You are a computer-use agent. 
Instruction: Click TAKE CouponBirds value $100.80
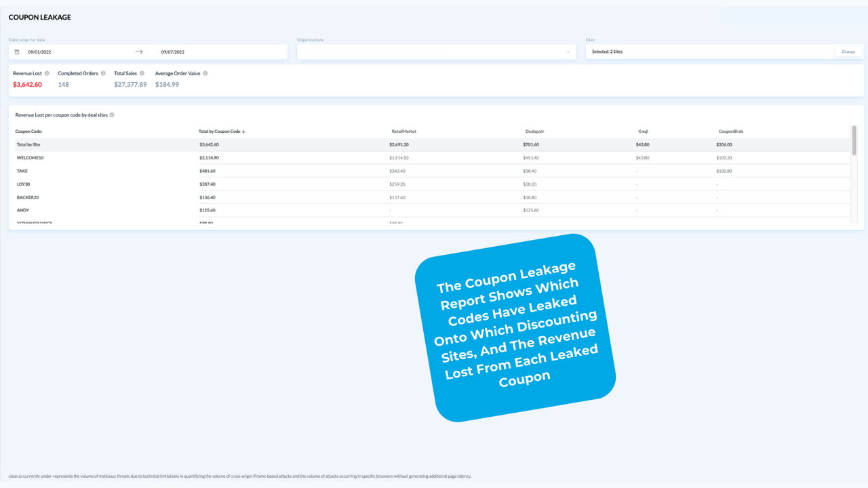tap(724, 171)
